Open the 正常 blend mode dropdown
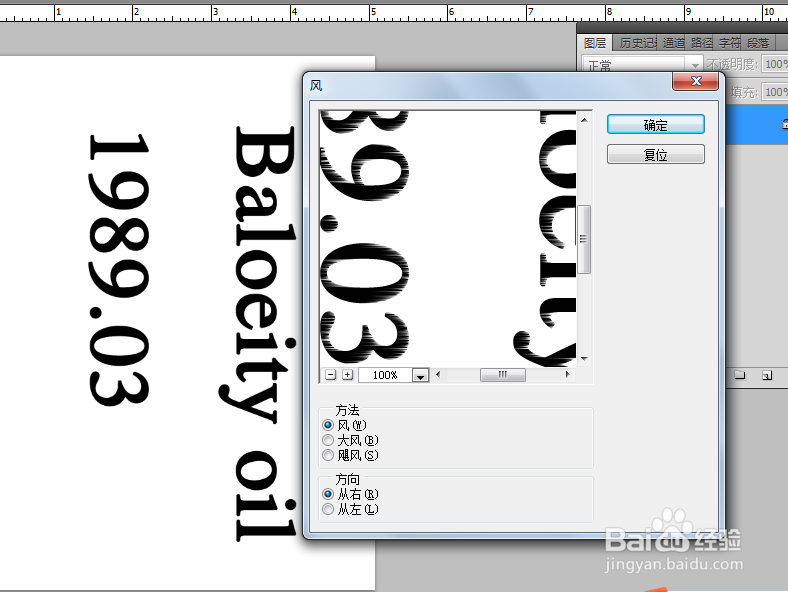The width and height of the screenshot is (788, 592). click(642, 65)
